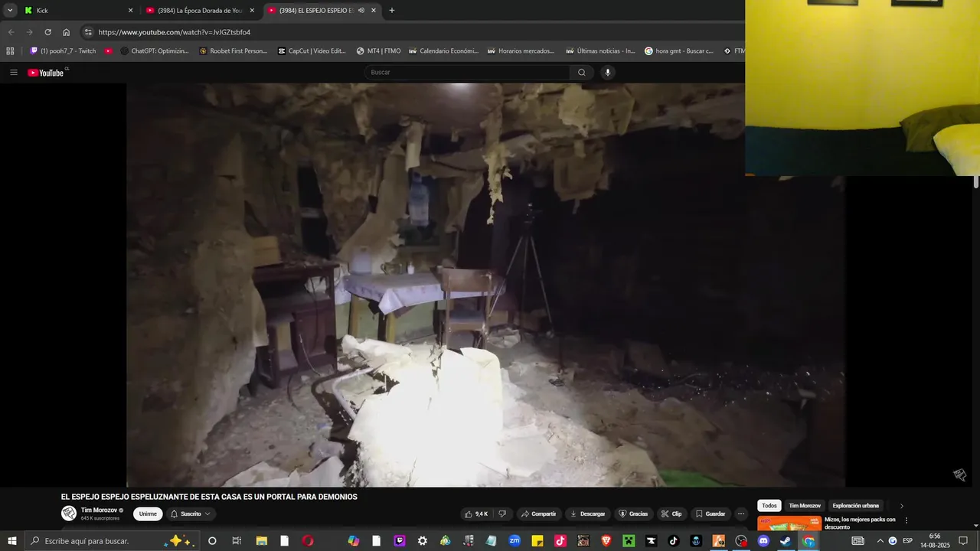Click the Unirme membership button

[x=148, y=514]
